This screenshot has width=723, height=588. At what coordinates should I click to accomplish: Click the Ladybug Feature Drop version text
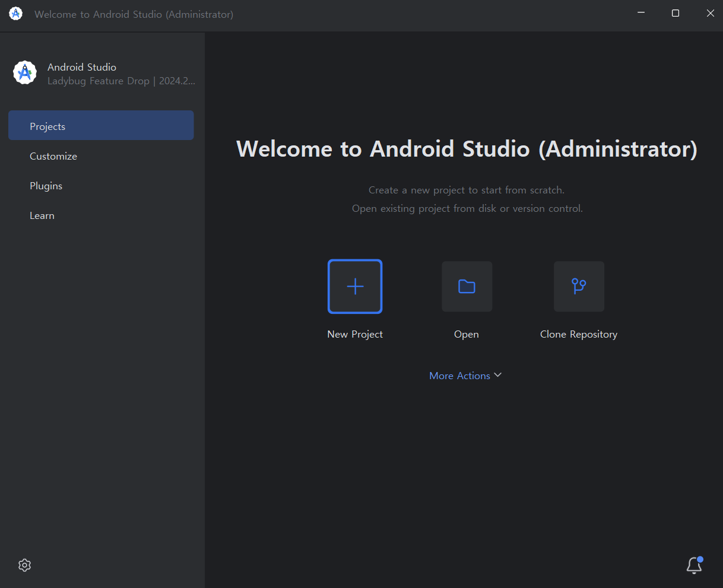(121, 81)
